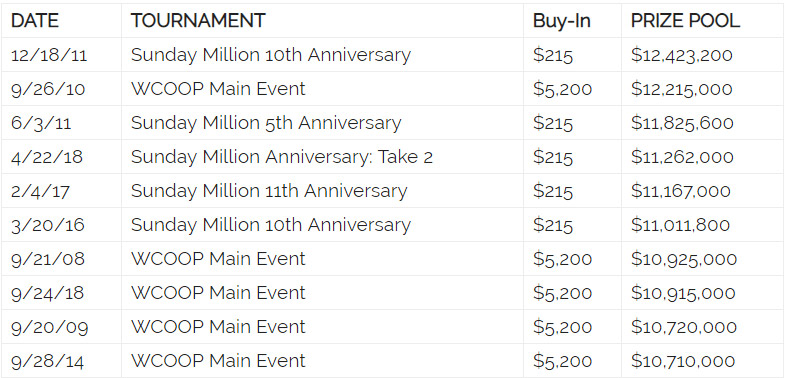The image size is (785, 378).
Task: Select the $10,925,000 prize pool value
Action: coord(684,259)
